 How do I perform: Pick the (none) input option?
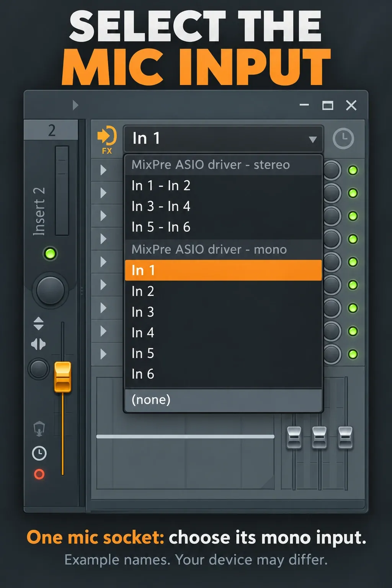click(x=223, y=400)
